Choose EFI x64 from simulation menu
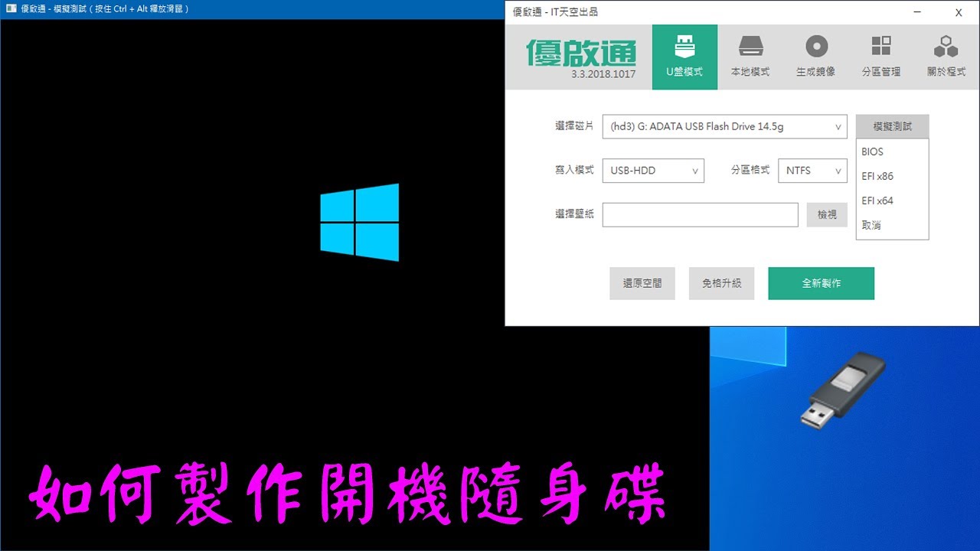Screen dimensions: 980x551 click(x=893, y=201)
